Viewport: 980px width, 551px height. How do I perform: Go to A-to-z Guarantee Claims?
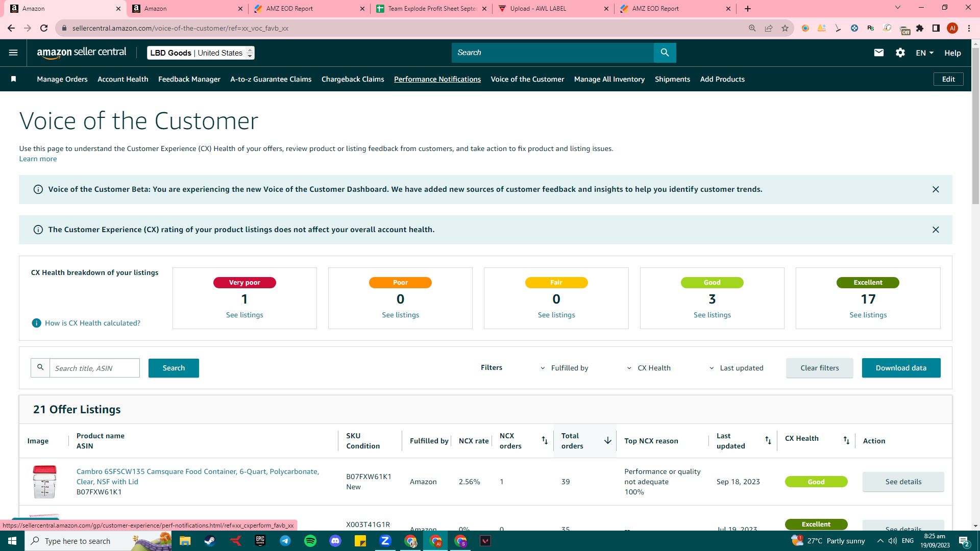(x=271, y=79)
